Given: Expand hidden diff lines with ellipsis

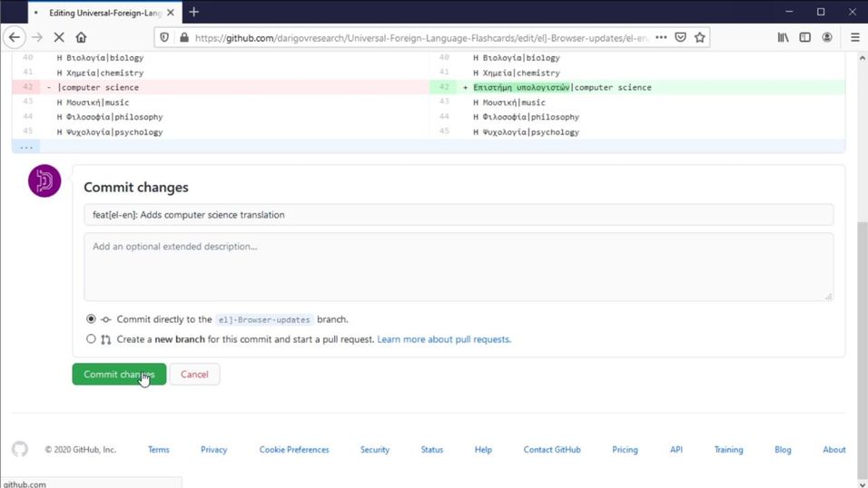Looking at the screenshot, I should (x=26, y=147).
